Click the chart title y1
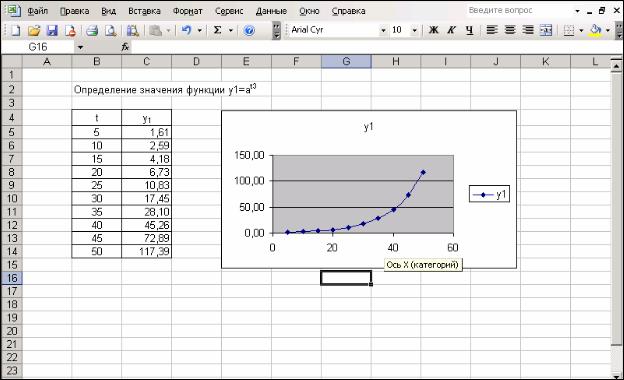Viewport: 624px width, 380px height. tap(369, 127)
